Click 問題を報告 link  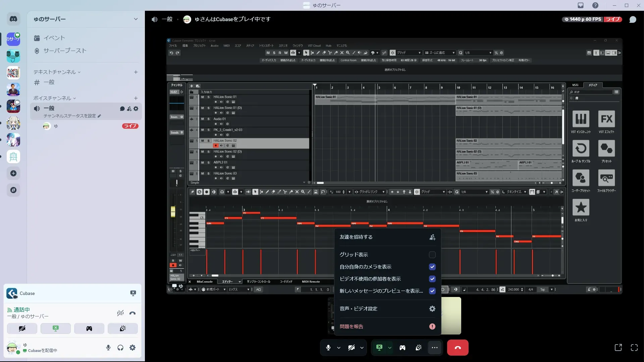pyautogui.click(x=351, y=326)
